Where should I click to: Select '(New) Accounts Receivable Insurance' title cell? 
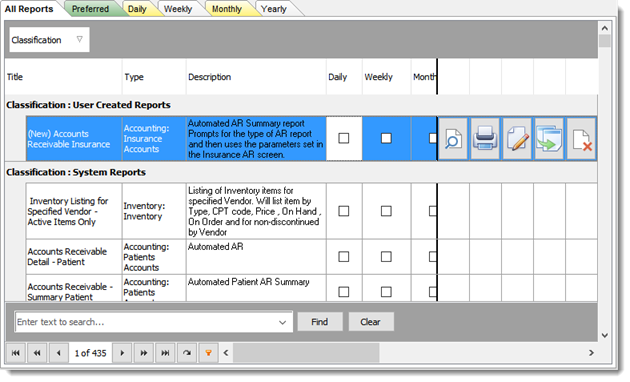pyautogui.click(x=74, y=139)
